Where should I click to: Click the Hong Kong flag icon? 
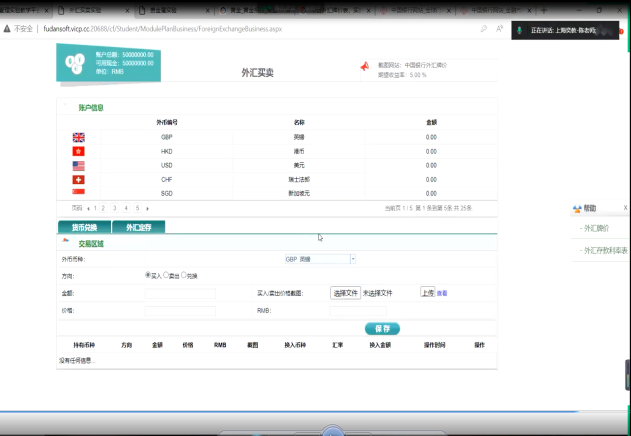[79, 151]
